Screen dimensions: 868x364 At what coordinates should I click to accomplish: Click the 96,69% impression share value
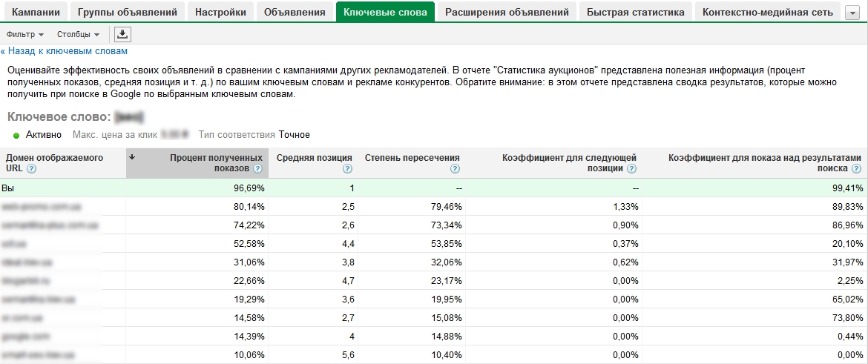249,188
